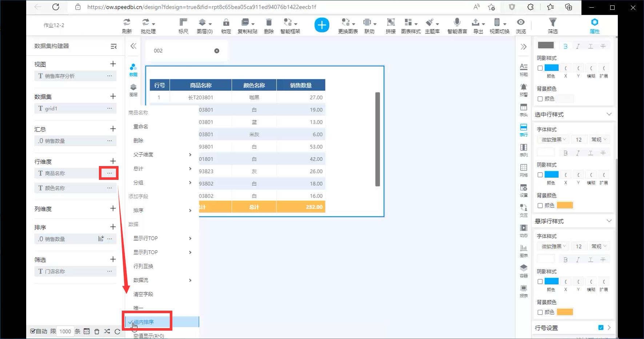This screenshot has width=644, height=339.
Task: Click the 刷新 refresh toolbar icon
Action: [127, 23]
